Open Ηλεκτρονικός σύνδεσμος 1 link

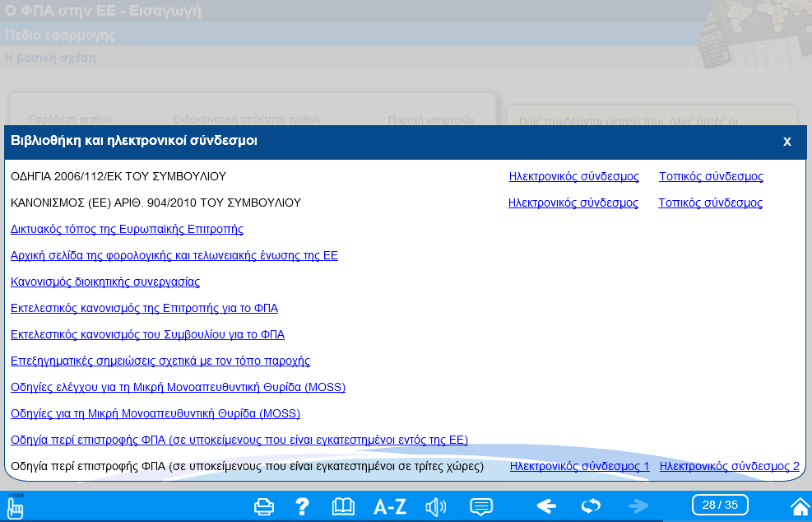pyautogui.click(x=579, y=467)
